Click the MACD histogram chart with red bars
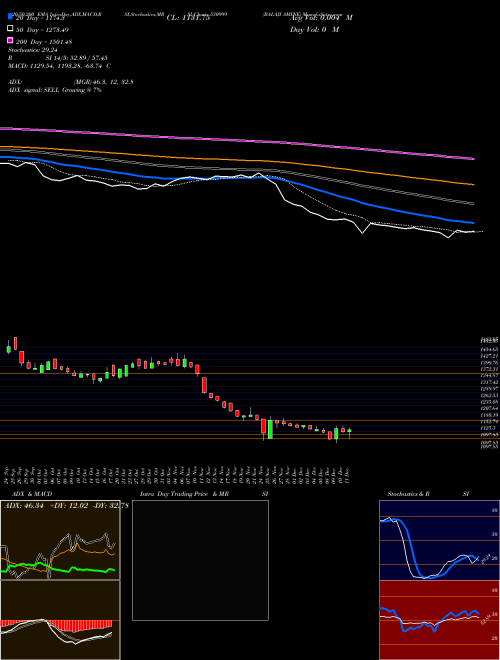Image resolution: width=500 pixels, height=660 pixels. pyautogui.click(x=60, y=620)
